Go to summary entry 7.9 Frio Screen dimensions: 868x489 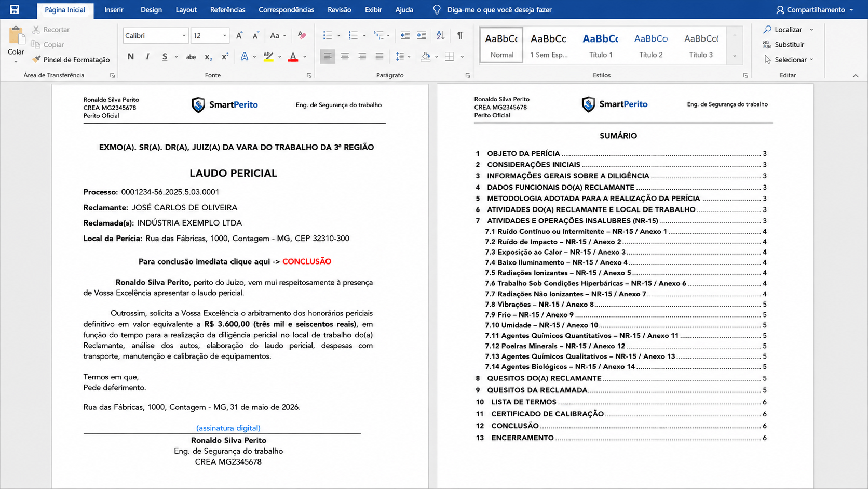coord(626,314)
